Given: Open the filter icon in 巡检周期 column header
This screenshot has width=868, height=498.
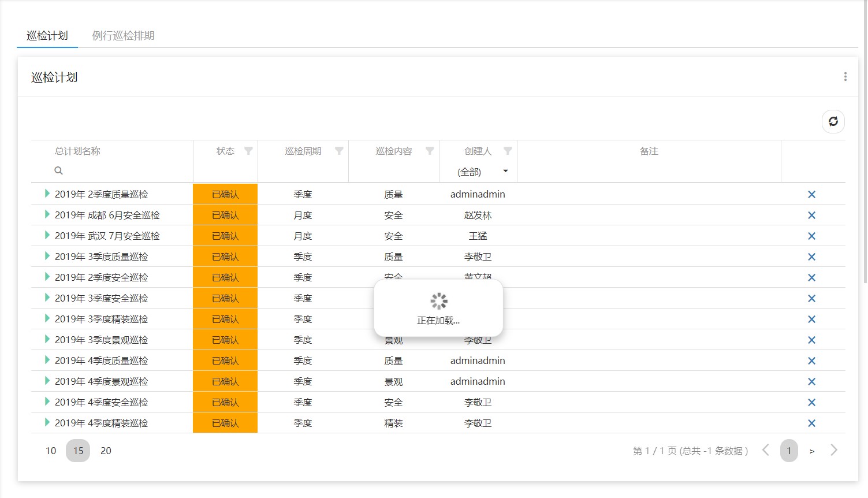Looking at the screenshot, I should (339, 151).
